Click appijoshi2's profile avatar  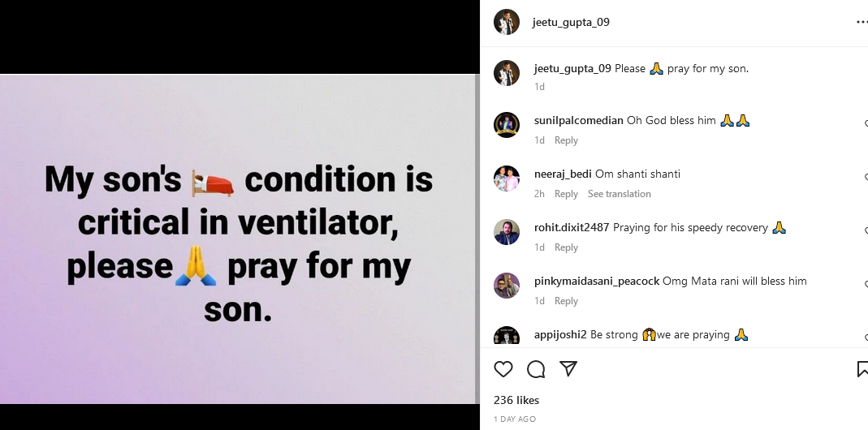[x=507, y=338]
